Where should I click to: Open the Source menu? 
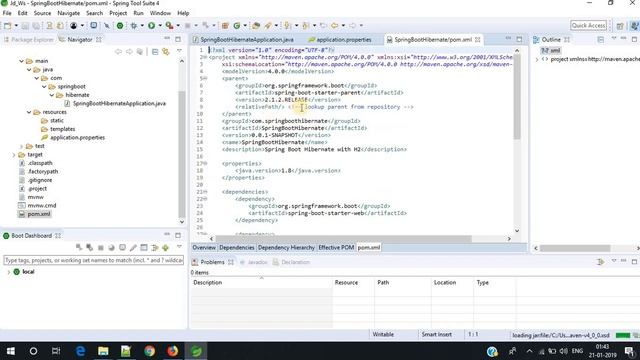[x=42, y=13]
